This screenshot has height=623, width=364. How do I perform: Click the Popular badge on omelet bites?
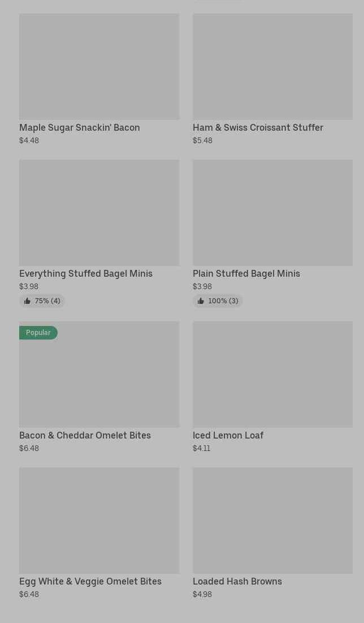click(38, 333)
